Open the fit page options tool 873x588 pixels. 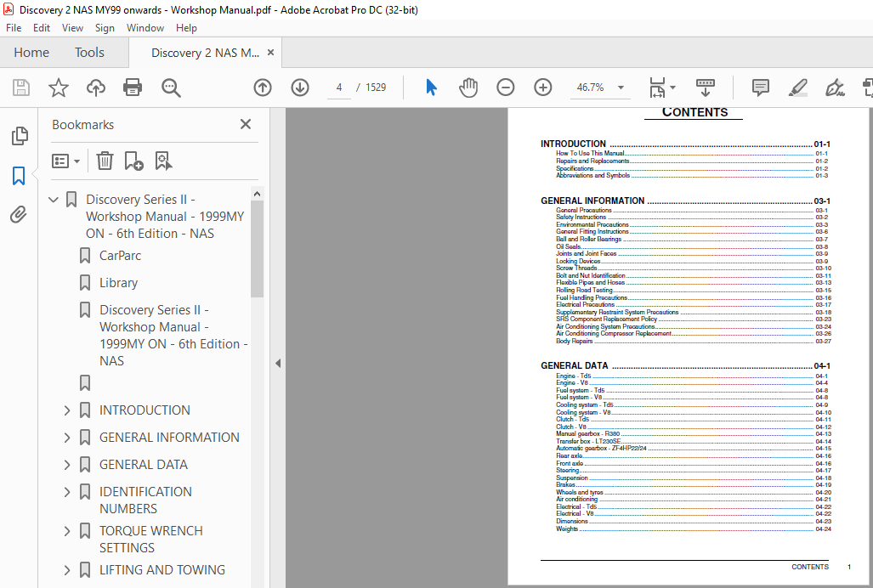(x=662, y=88)
